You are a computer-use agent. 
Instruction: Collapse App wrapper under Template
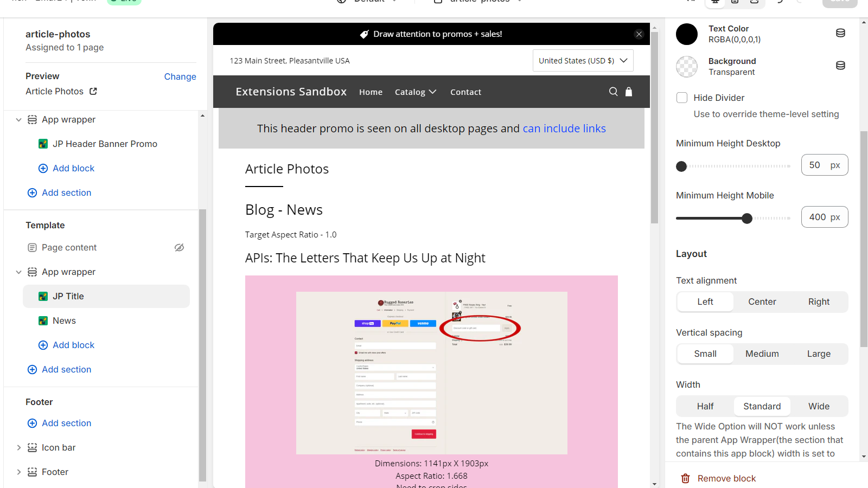click(18, 272)
